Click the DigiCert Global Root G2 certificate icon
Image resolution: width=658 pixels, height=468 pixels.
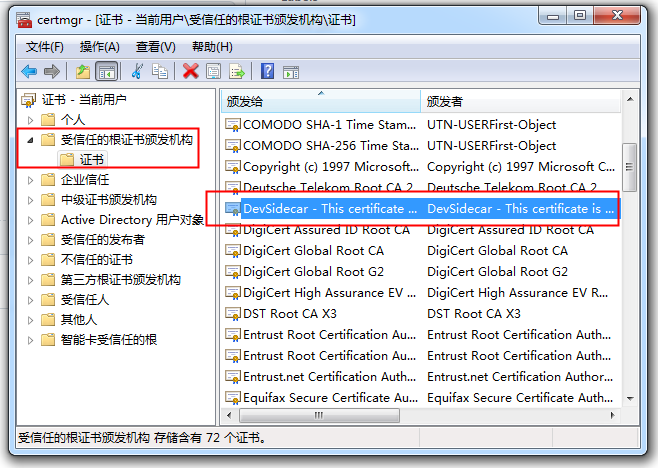[233, 272]
